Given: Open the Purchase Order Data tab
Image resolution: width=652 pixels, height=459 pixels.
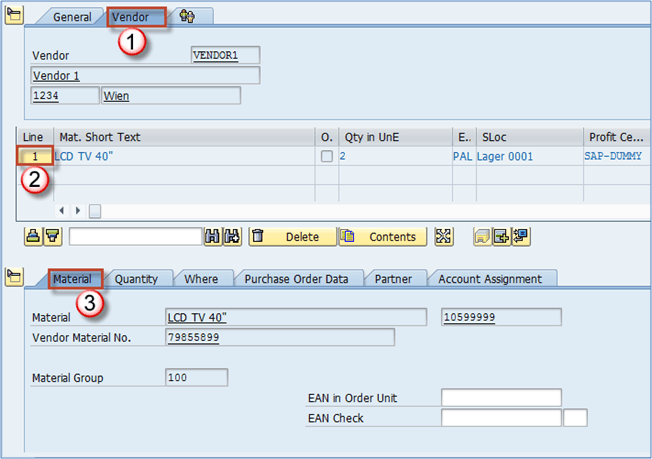Looking at the screenshot, I should [297, 279].
